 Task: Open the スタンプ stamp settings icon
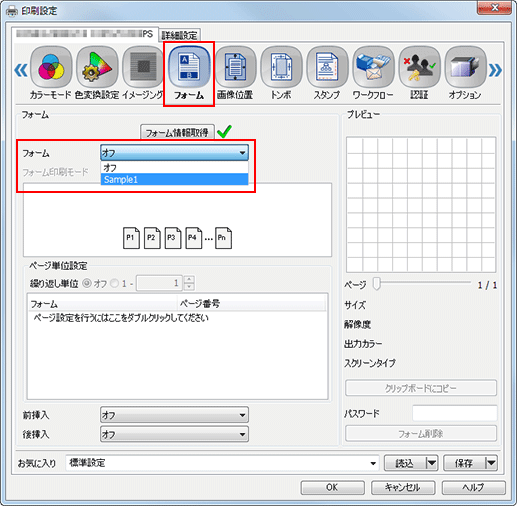point(327,73)
